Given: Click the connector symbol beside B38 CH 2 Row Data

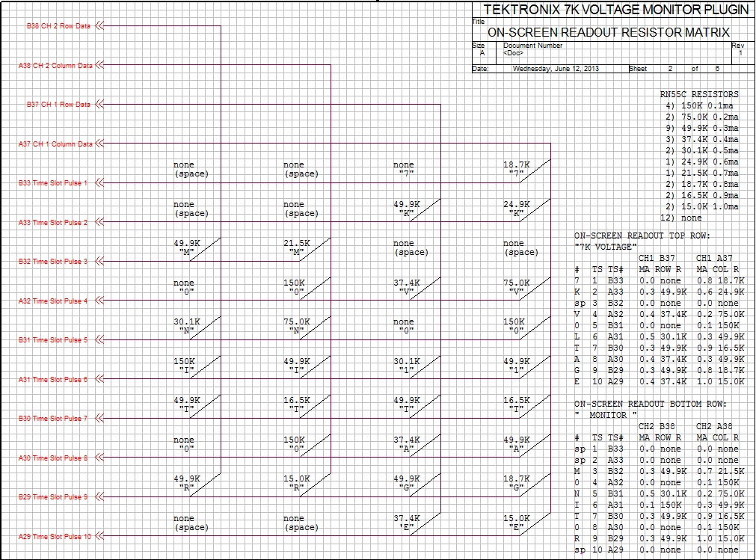Looking at the screenshot, I should coord(99,25).
